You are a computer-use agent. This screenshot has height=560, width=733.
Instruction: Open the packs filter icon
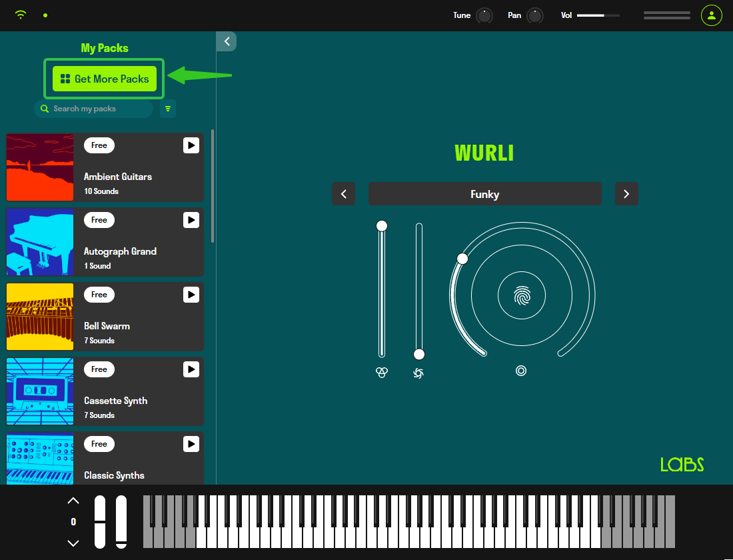[168, 109]
